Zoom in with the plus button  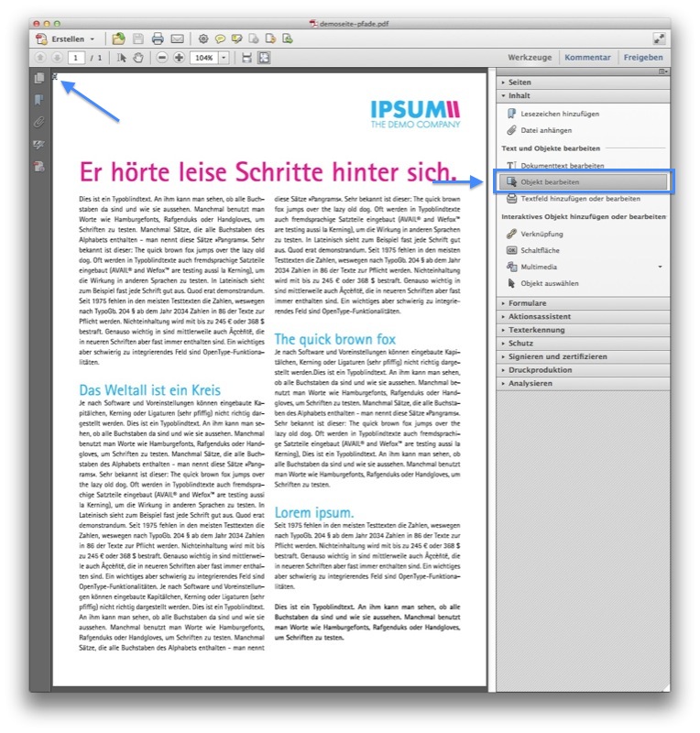click(x=179, y=58)
